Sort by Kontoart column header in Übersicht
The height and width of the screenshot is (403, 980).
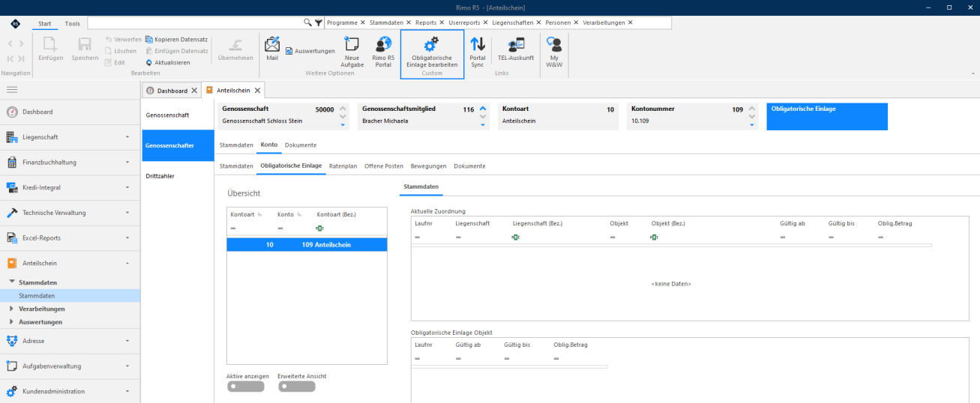[241, 214]
